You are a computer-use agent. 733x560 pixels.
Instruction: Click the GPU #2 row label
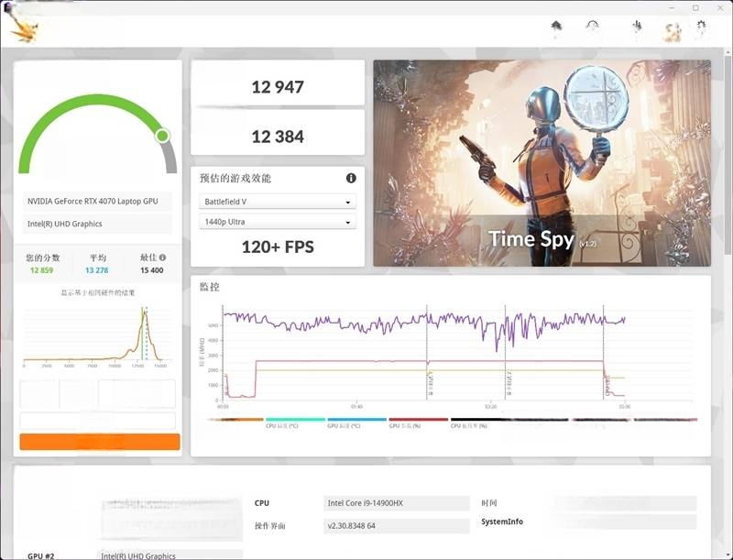41,555
